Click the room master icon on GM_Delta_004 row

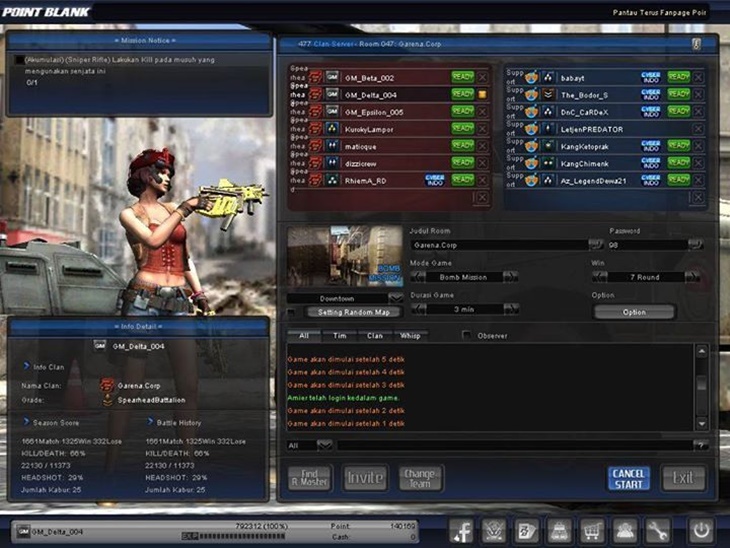click(483, 95)
